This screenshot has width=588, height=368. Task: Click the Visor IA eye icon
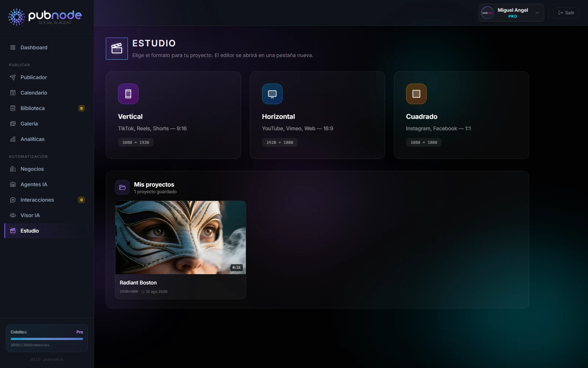pos(13,215)
